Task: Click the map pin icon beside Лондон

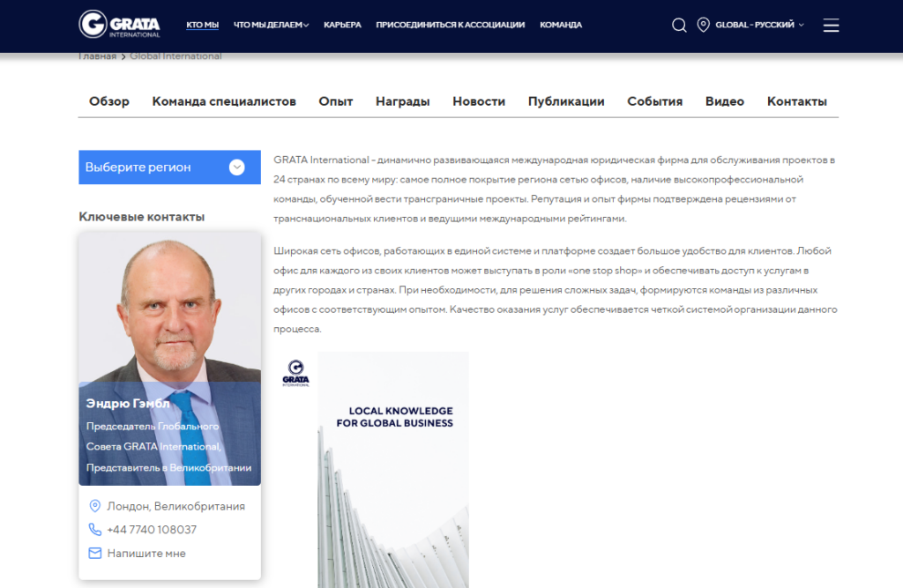Action: [95, 506]
